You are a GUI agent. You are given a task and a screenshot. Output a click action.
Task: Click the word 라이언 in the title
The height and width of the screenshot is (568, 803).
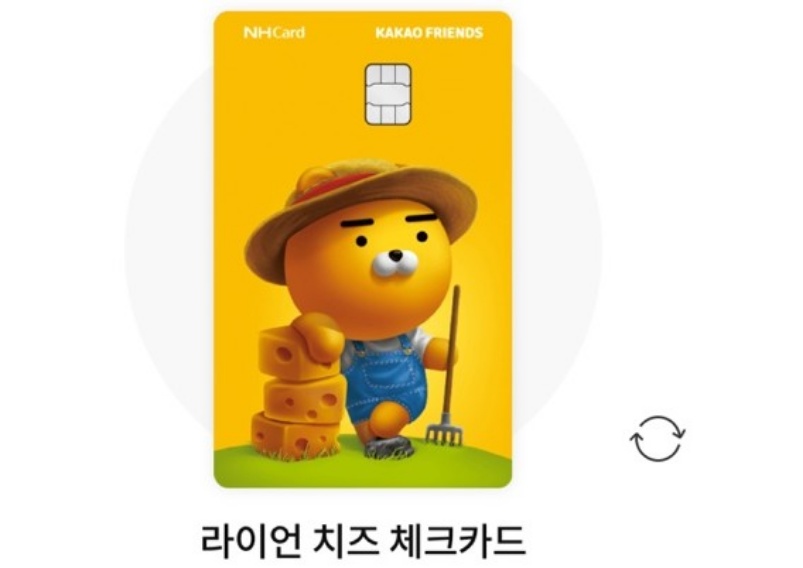click(x=250, y=541)
